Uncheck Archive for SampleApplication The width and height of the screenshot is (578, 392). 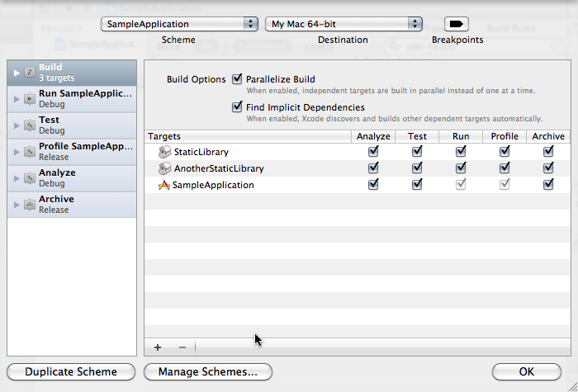(x=548, y=184)
